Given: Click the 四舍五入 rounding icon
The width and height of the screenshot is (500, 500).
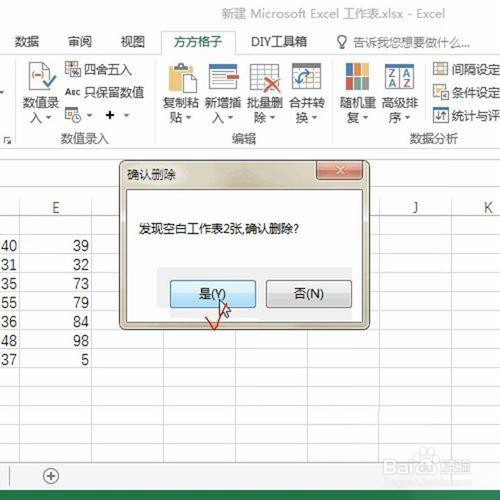Looking at the screenshot, I should pyautogui.click(x=73, y=69).
